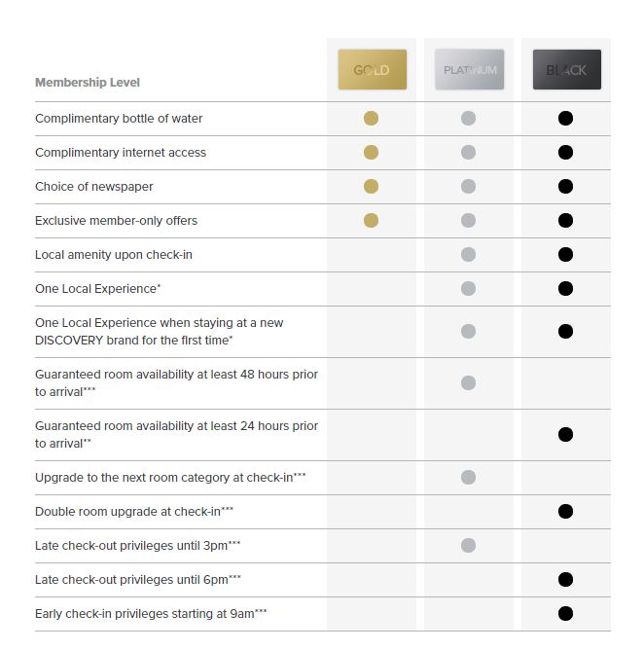Click Platinum dot for next room category upgrade

[468, 478]
